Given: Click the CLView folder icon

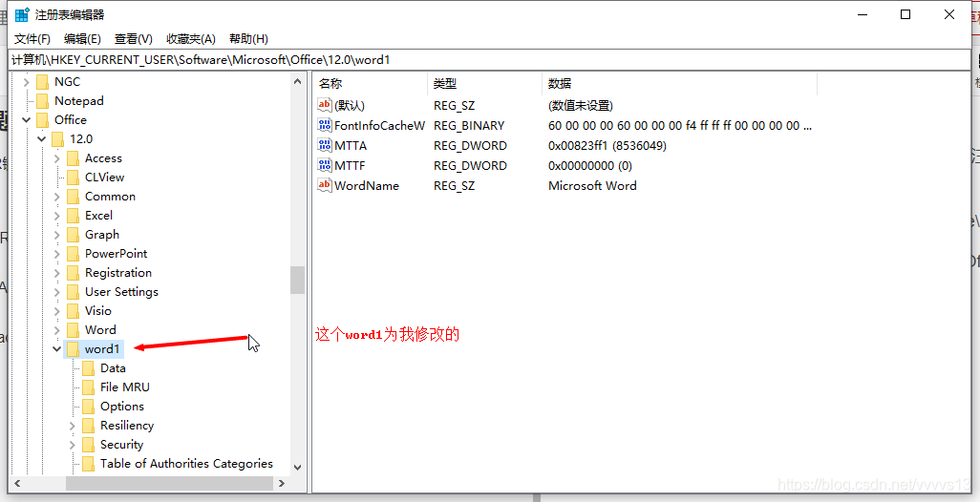Looking at the screenshot, I should (74, 178).
